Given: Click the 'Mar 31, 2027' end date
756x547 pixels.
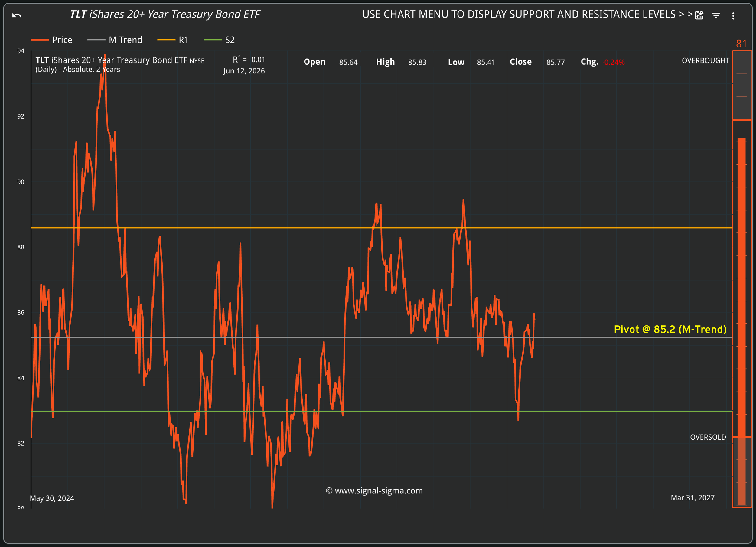Looking at the screenshot, I should pos(692,498).
